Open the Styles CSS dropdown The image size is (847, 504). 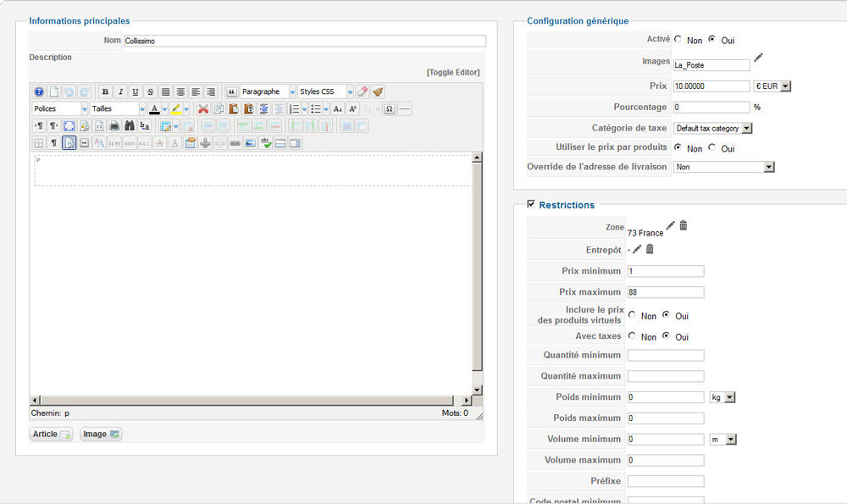click(326, 91)
